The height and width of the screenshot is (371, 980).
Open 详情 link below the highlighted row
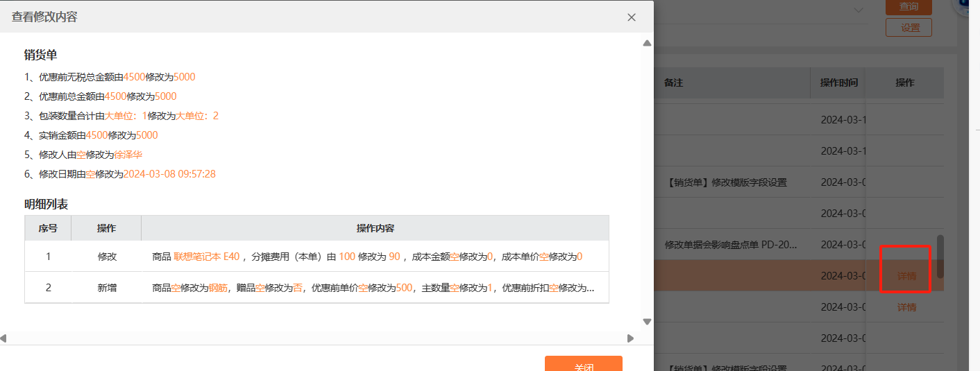tap(906, 307)
